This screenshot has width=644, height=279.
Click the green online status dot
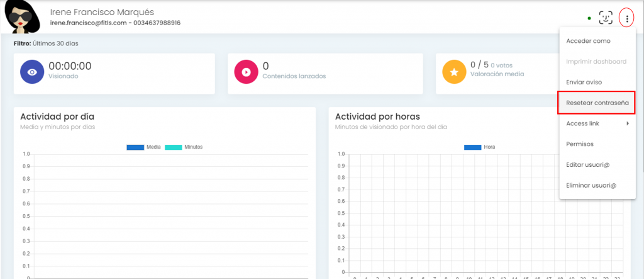point(589,18)
